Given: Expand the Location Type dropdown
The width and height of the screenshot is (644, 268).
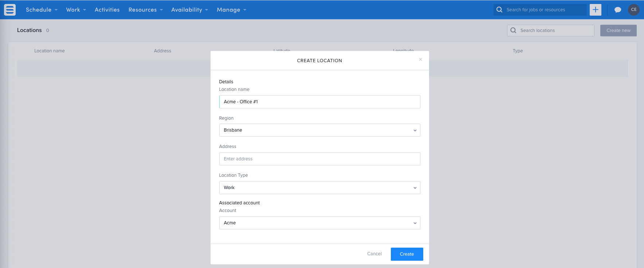Looking at the screenshot, I should click(x=319, y=188).
